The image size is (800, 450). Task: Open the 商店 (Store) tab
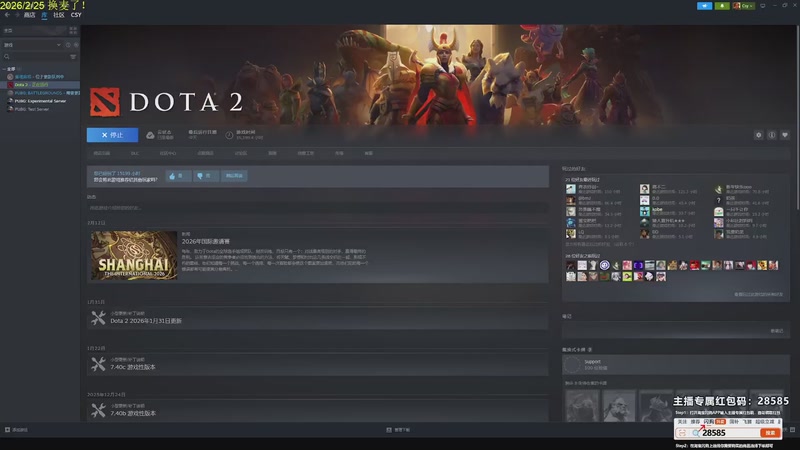[x=30, y=15]
